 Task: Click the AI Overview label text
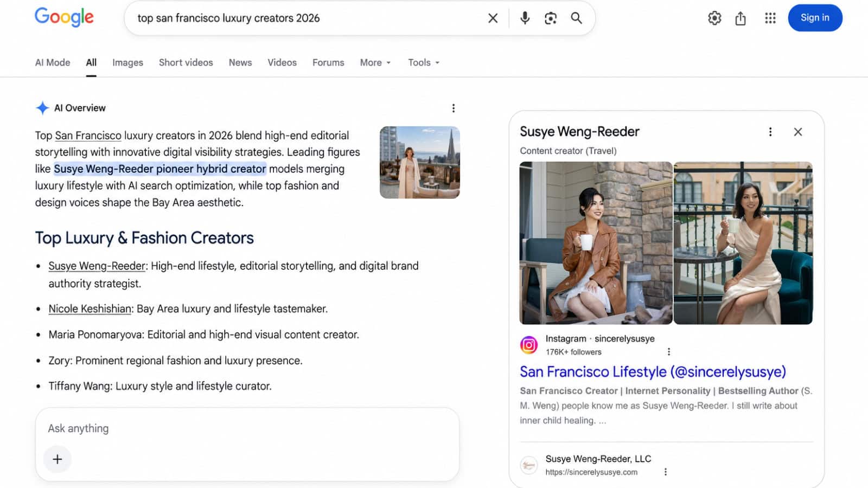[80, 108]
